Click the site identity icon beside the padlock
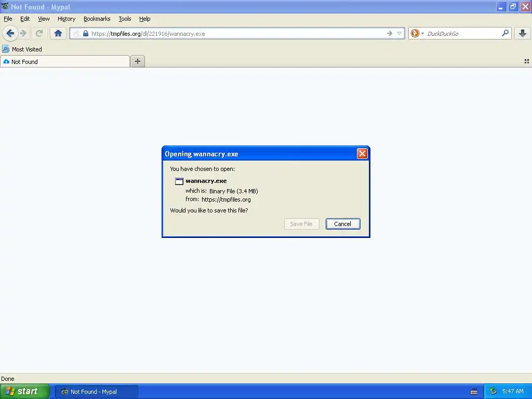The height and width of the screenshot is (399, 532). [76, 33]
